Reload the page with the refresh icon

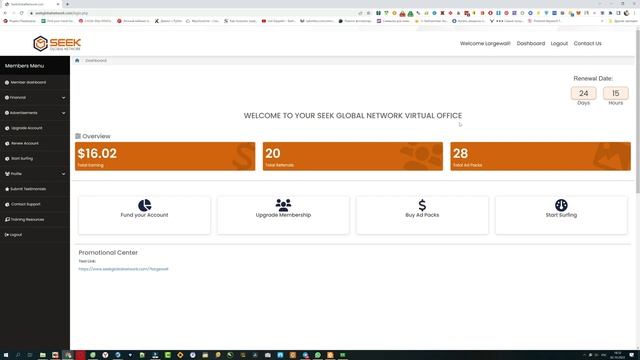click(21, 13)
